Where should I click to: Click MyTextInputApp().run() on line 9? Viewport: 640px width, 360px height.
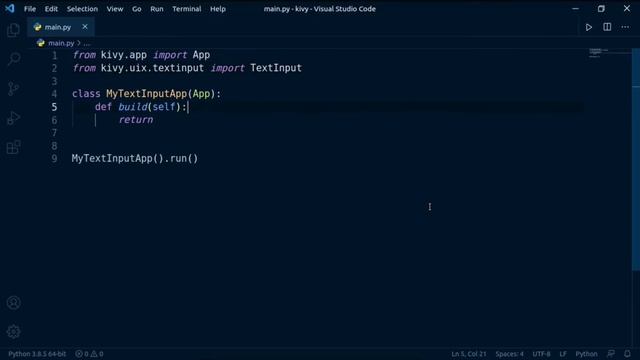(135, 158)
